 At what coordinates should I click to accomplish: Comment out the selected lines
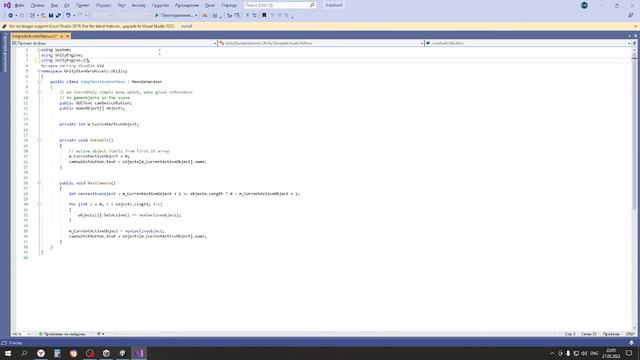coord(247,15)
